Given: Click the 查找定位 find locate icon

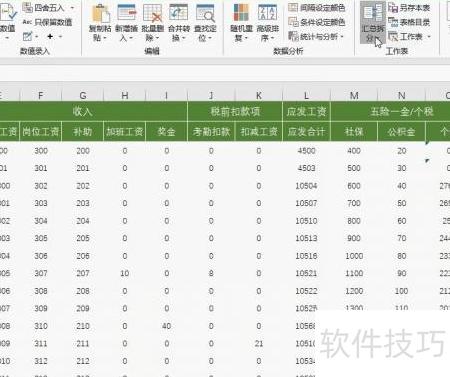Looking at the screenshot, I should [205, 23].
